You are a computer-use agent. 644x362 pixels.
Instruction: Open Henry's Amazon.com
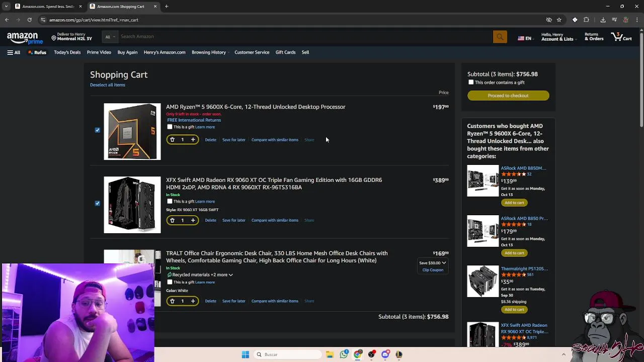[165, 52]
